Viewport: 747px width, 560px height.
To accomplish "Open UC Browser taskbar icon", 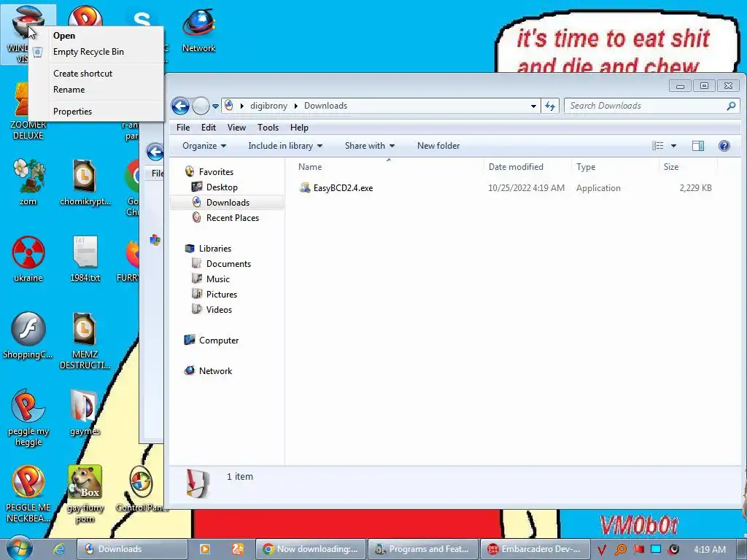I will [x=238, y=549].
